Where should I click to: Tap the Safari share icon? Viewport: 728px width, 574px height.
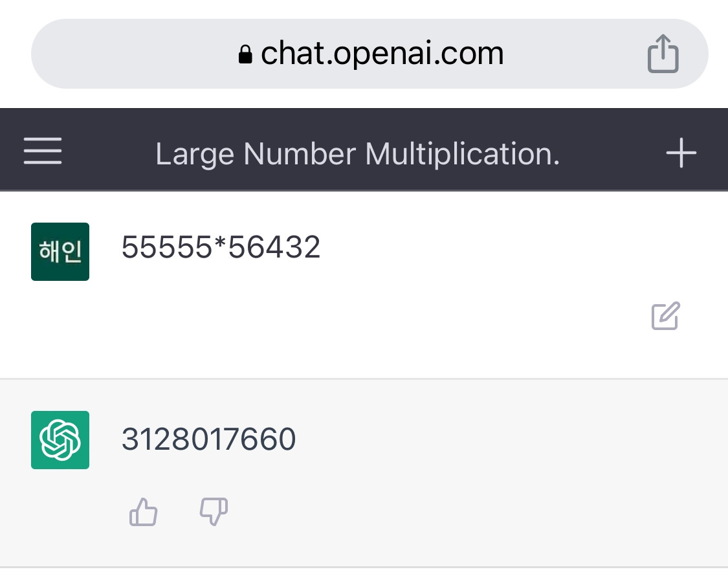pyautogui.click(x=663, y=54)
